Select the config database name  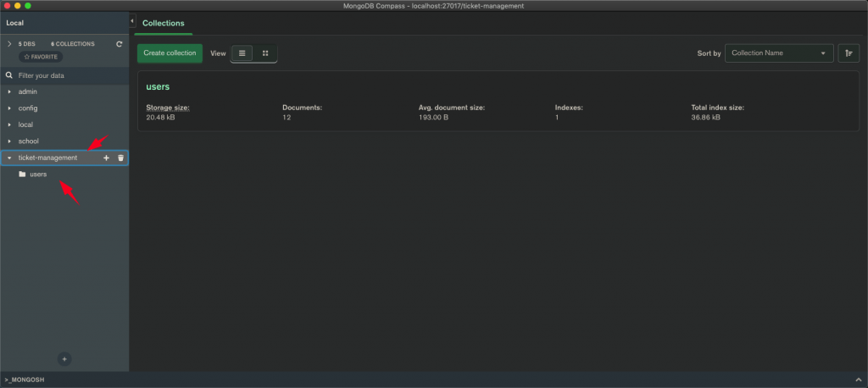(x=28, y=108)
